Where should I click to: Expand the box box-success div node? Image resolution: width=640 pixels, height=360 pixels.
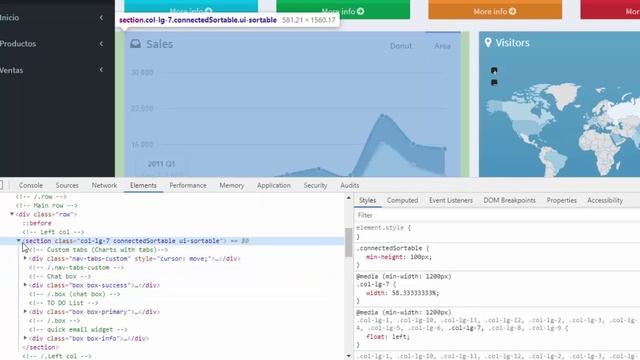(25, 284)
